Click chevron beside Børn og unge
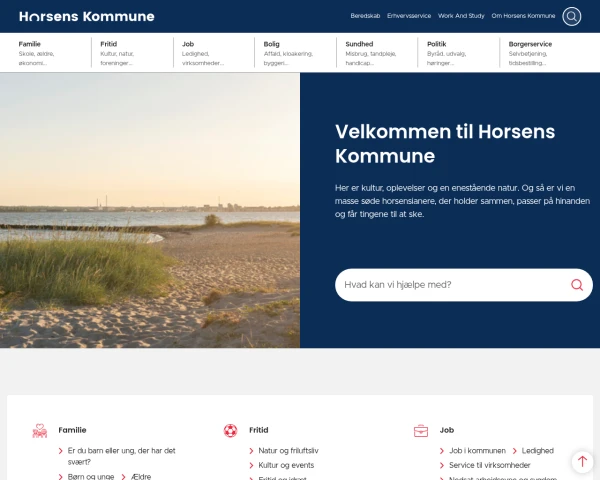 [60, 477]
